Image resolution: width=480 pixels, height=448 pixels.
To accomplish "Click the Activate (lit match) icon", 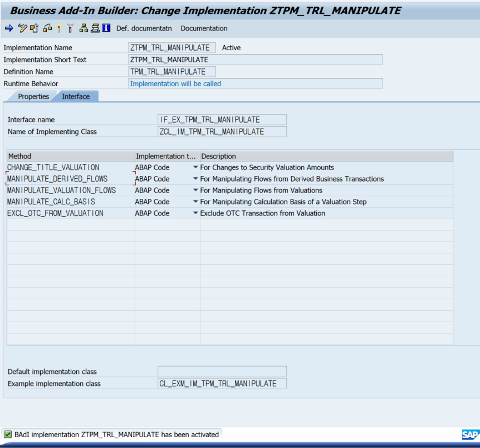I will click(x=59, y=28).
